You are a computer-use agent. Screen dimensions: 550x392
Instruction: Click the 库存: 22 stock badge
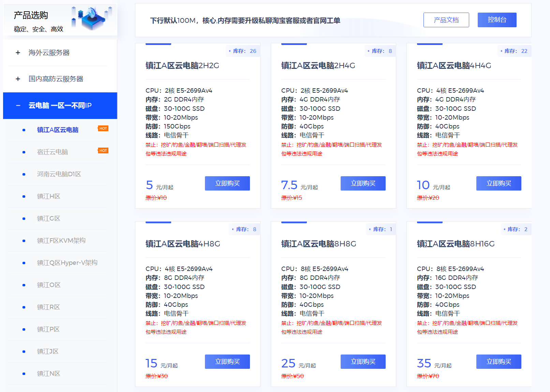(x=515, y=51)
